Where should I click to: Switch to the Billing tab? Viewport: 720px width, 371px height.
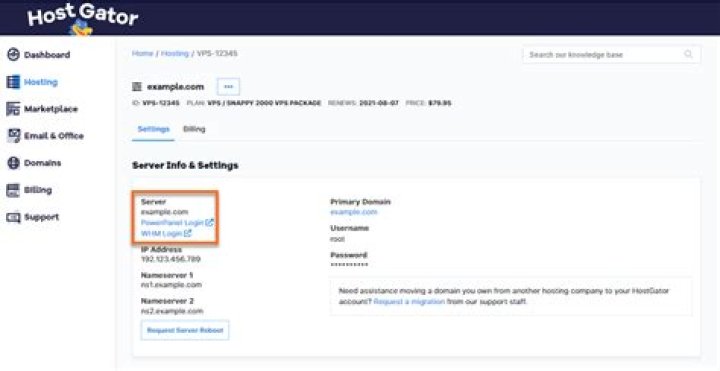click(x=194, y=129)
